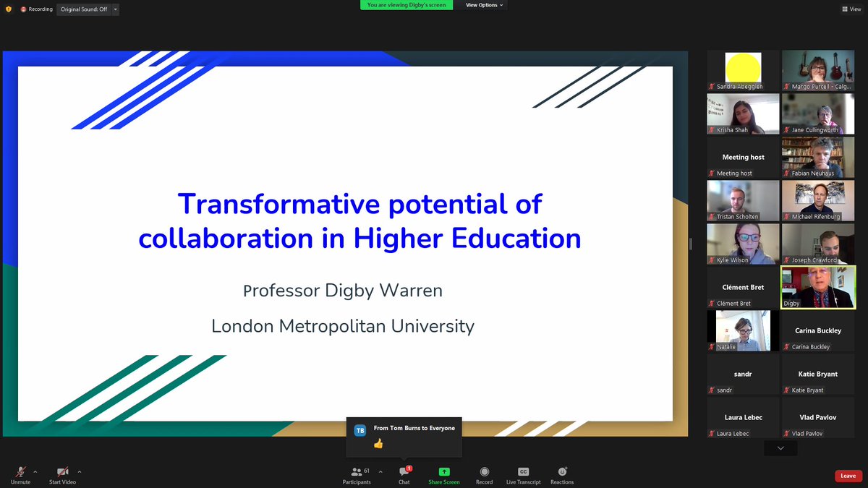Viewport: 868px width, 488px height.
Task: Select the Meeting host tile
Action: click(x=743, y=158)
